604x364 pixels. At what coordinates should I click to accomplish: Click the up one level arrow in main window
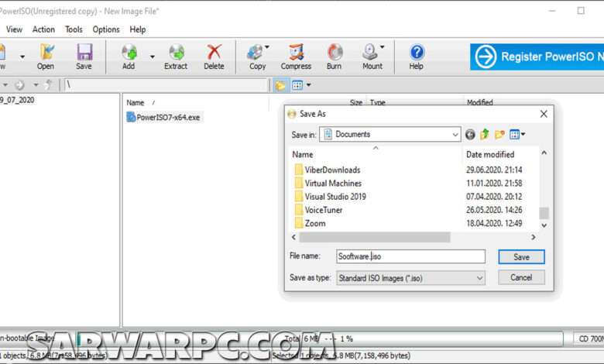(x=49, y=84)
